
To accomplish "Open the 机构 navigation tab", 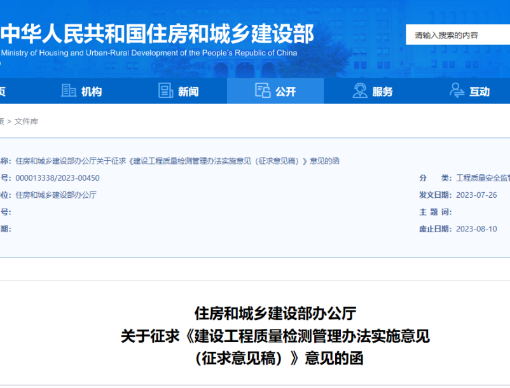I will (82, 91).
